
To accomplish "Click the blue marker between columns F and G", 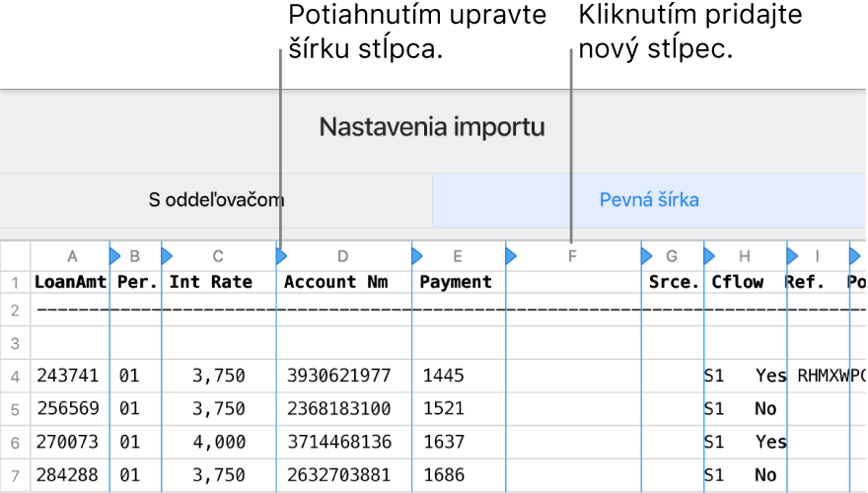I will tap(646, 256).
